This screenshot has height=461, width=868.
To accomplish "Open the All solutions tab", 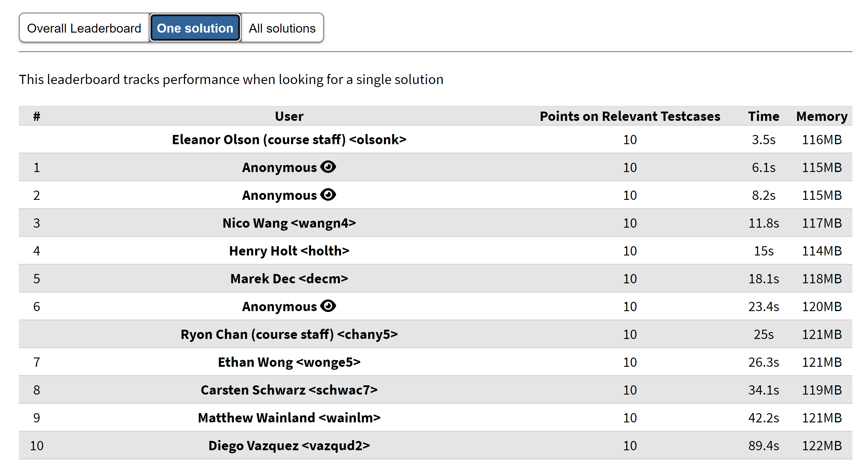I will [x=282, y=28].
